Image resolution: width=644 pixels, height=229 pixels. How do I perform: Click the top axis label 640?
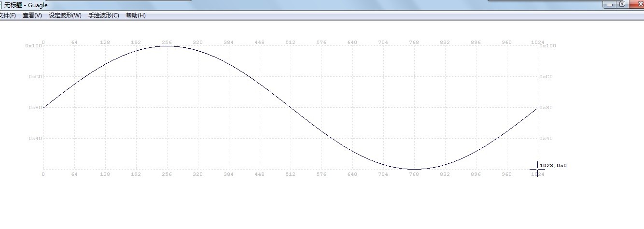click(352, 42)
